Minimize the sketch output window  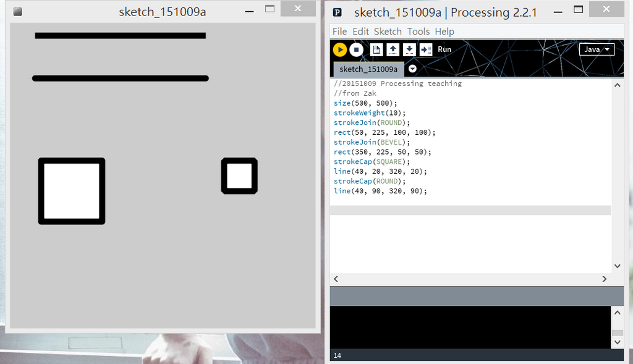pyautogui.click(x=250, y=11)
